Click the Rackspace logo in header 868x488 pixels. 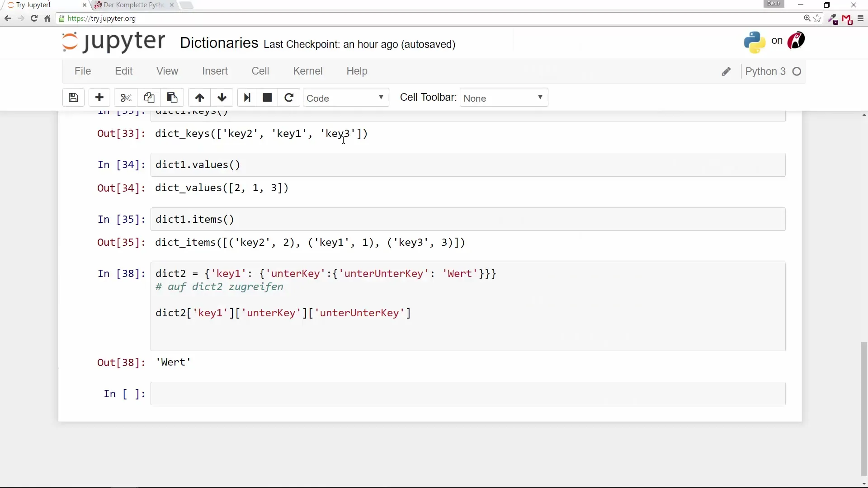[x=796, y=41]
